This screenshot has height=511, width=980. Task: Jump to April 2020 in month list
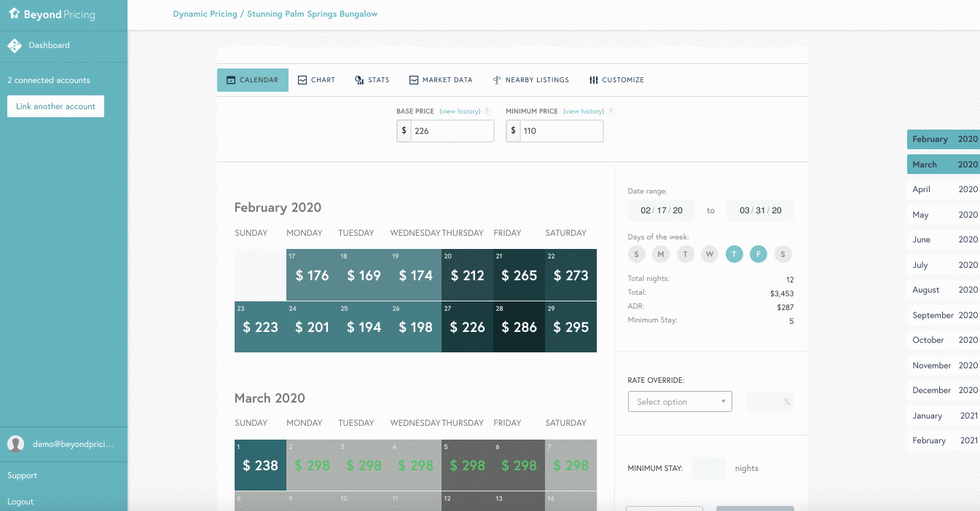tap(944, 189)
